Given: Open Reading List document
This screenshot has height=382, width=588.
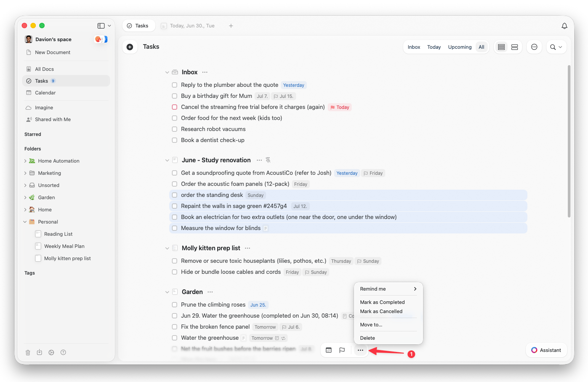Looking at the screenshot, I should pyautogui.click(x=58, y=234).
